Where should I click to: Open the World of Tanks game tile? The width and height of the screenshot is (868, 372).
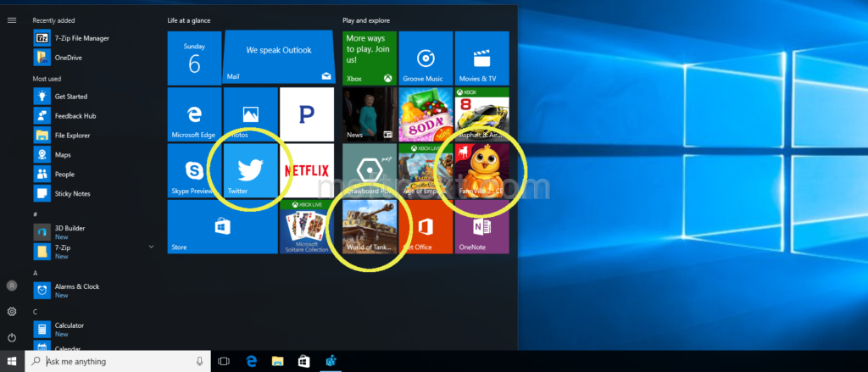[x=369, y=226]
